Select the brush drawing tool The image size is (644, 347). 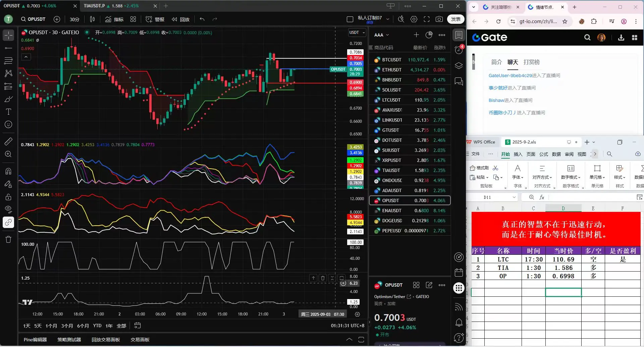tap(8, 99)
